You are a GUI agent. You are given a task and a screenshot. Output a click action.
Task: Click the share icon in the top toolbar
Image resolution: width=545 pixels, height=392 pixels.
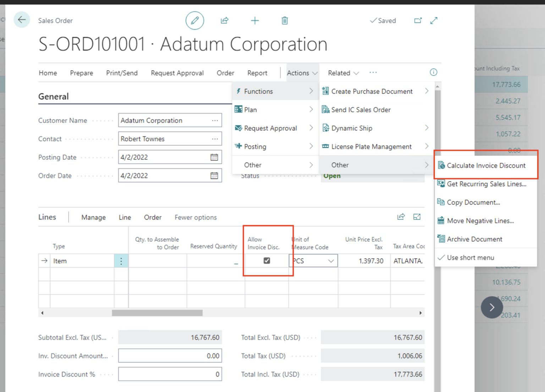tap(224, 20)
